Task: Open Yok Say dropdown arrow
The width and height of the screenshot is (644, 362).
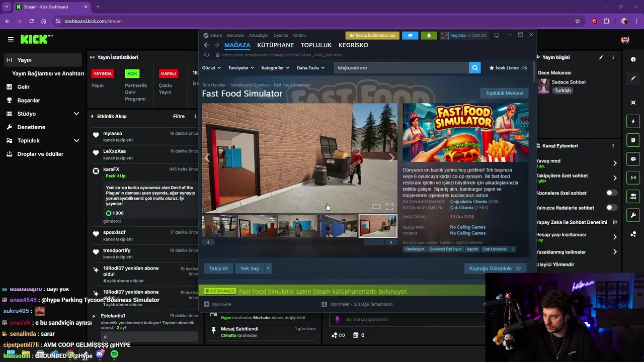Action: coord(268,268)
